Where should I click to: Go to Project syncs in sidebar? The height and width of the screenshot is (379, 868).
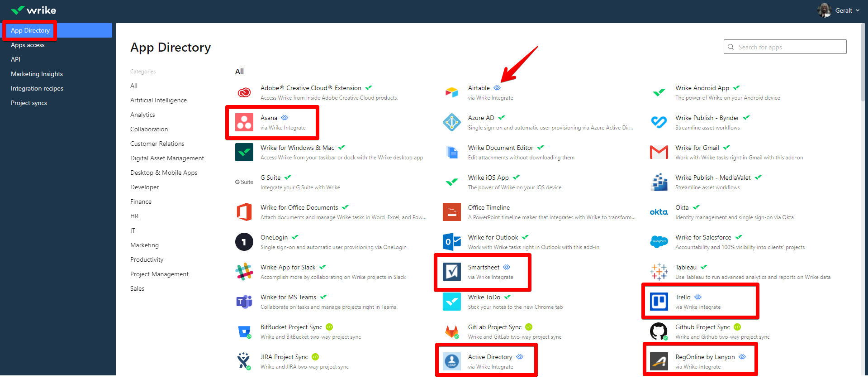[29, 103]
